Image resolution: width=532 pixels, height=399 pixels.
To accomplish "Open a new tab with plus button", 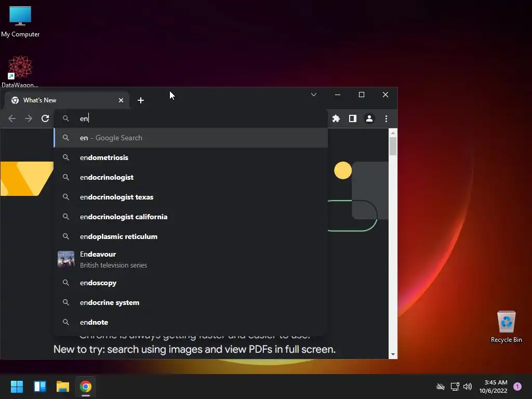I will [141, 100].
